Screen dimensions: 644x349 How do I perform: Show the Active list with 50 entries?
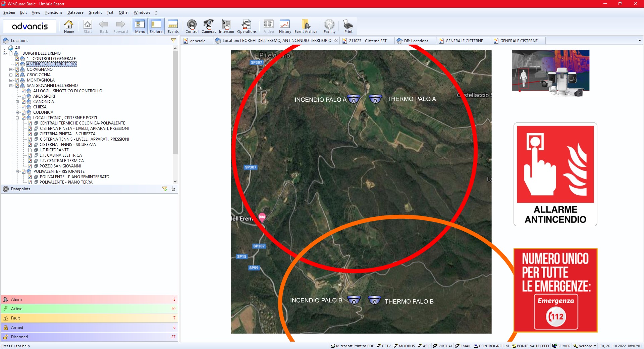tap(90, 309)
